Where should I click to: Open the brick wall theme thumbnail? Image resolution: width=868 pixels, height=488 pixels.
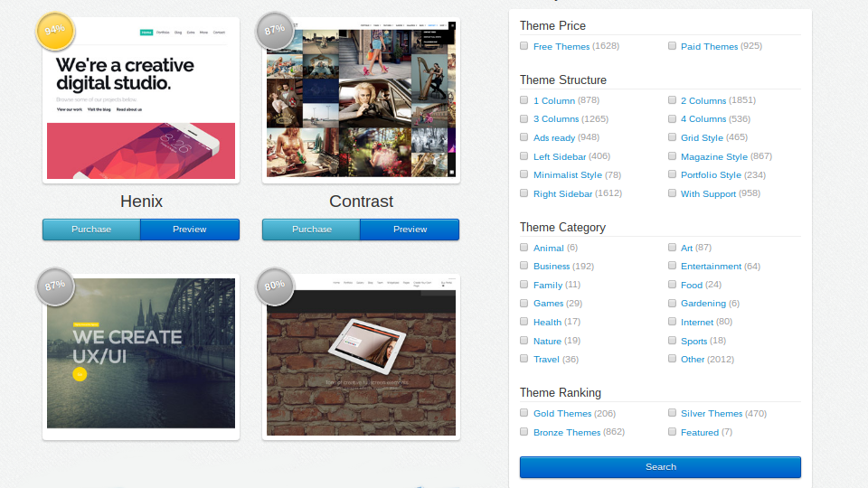pos(361,357)
